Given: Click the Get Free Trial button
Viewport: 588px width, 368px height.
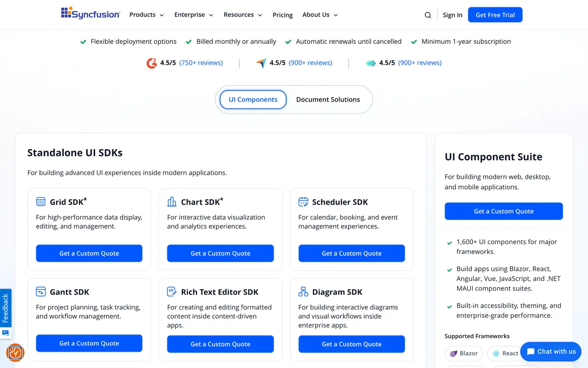Looking at the screenshot, I should tap(495, 15).
